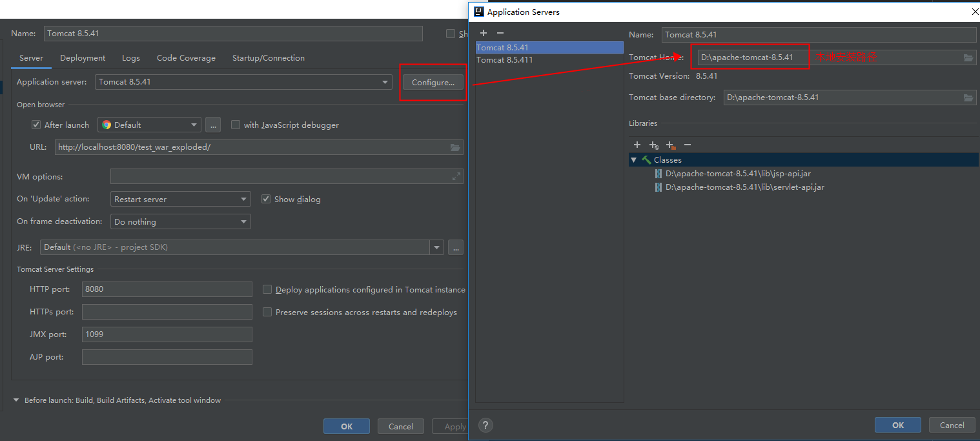Screen dimensions: 980x441
Task: Click the HTTPs port field
Action: pos(167,312)
